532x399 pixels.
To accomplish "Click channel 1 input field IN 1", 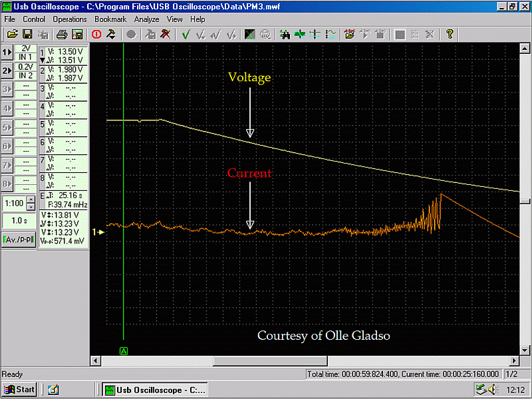I will [25, 57].
